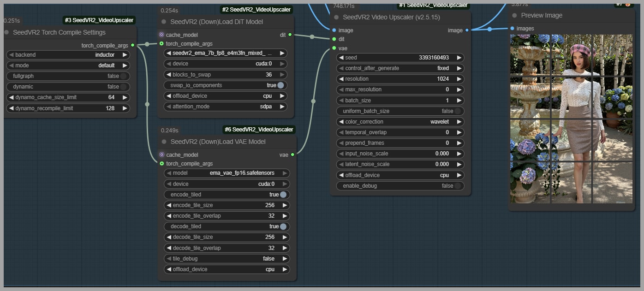Collapse the SeedVR2 Torch Compile Settings node dot

[6, 33]
